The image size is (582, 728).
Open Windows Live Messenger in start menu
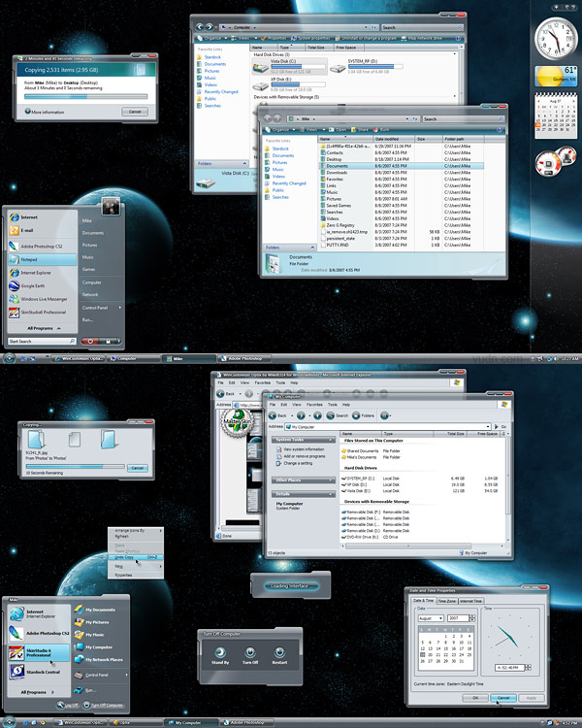[43, 299]
